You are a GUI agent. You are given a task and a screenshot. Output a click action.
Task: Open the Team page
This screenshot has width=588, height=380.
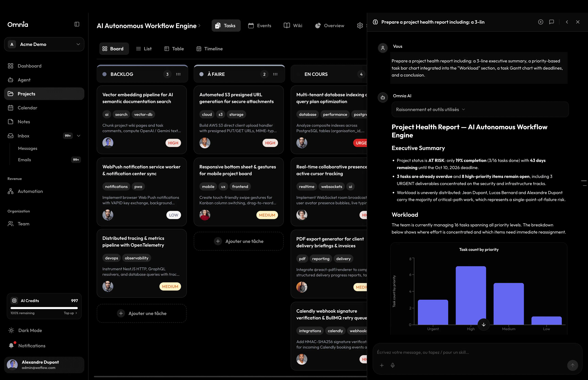tap(44, 224)
